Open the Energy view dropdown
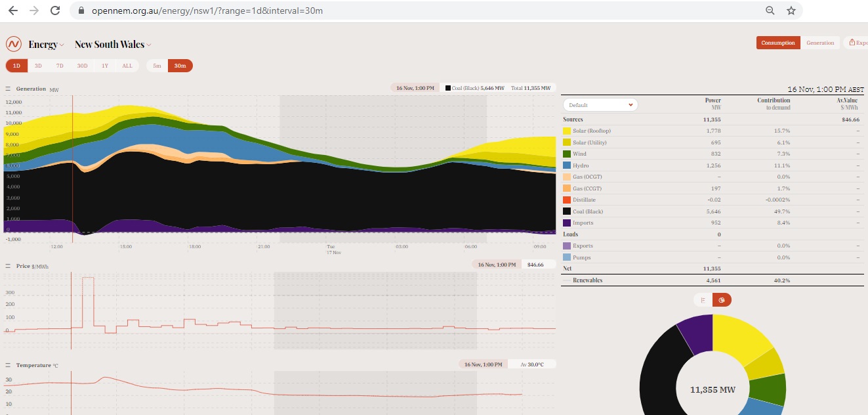 pyautogui.click(x=46, y=45)
